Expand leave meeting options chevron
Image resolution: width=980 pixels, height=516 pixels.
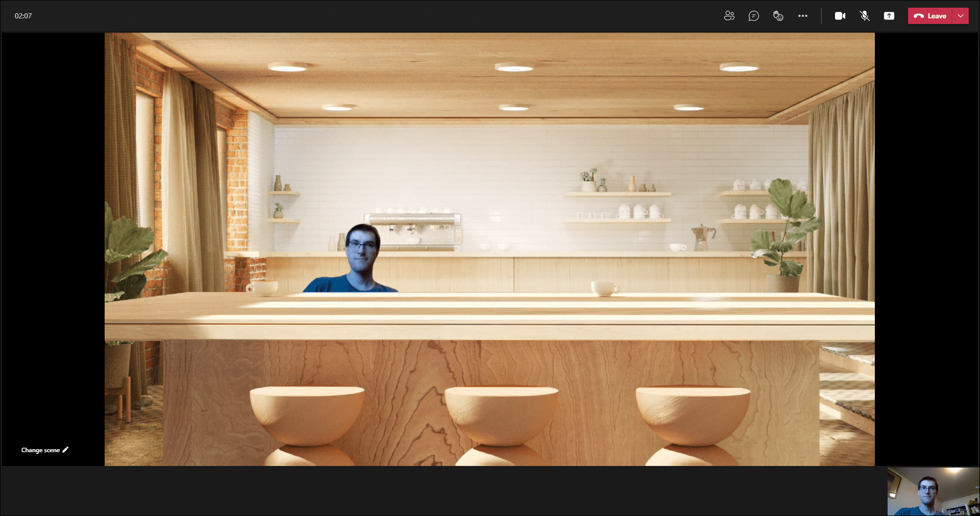pyautogui.click(x=962, y=16)
